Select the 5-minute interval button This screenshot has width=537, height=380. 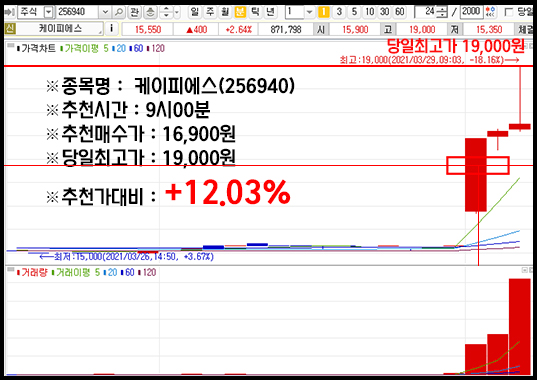coord(354,12)
